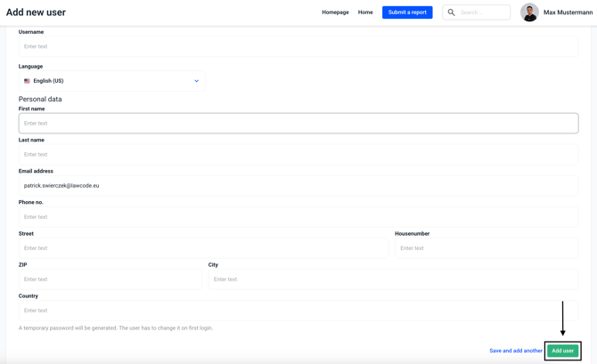
Task: Click the Country input field
Action: click(x=298, y=311)
